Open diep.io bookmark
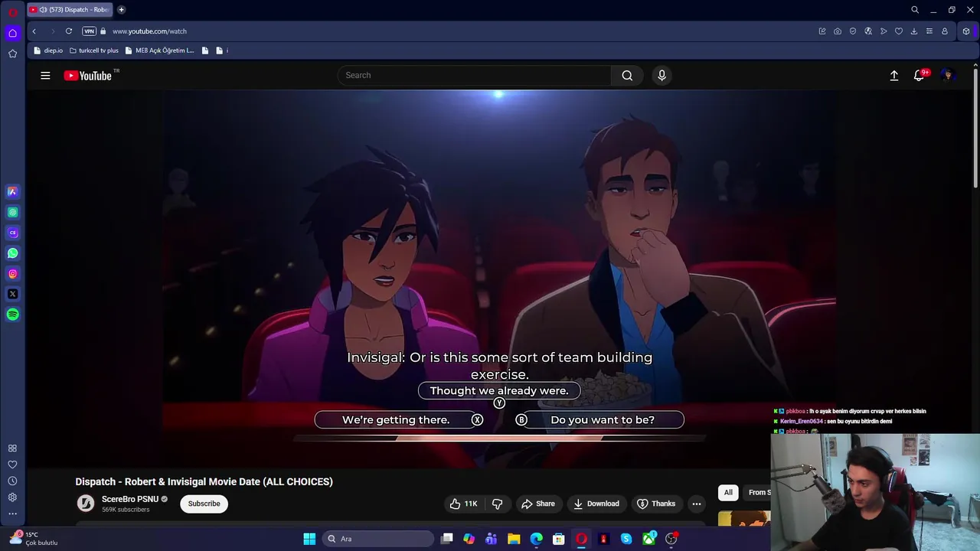The height and width of the screenshot is (551, 980). 48,51
